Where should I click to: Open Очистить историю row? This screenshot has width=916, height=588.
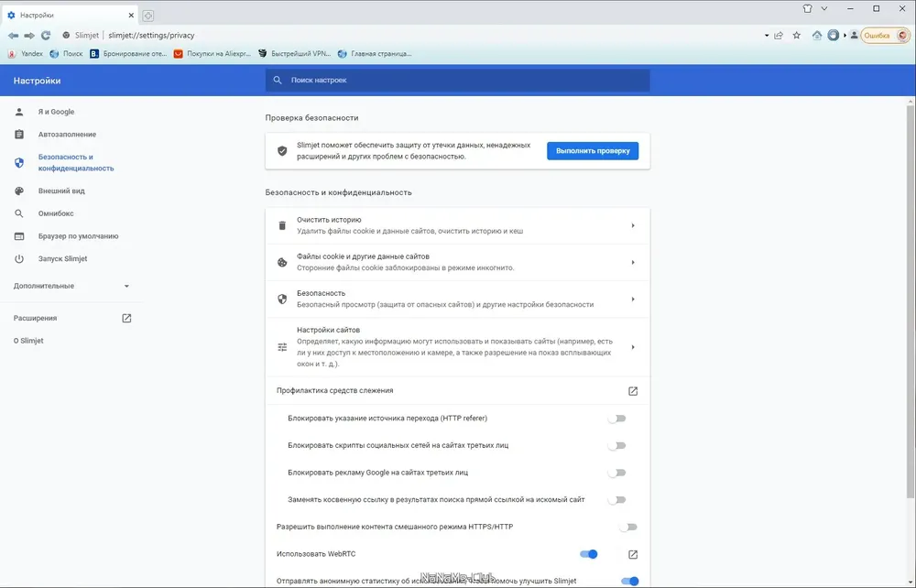[x=457, y=225]
